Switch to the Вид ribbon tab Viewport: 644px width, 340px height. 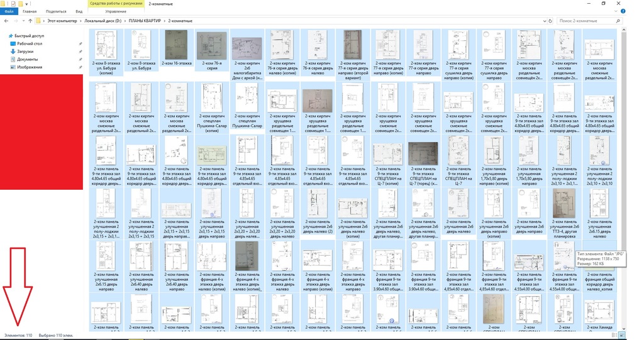79,11
